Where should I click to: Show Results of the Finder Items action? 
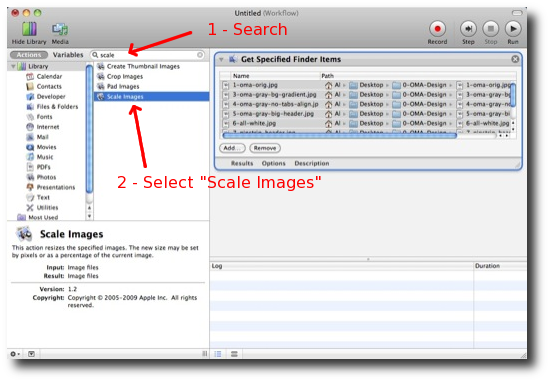[242, 163]
